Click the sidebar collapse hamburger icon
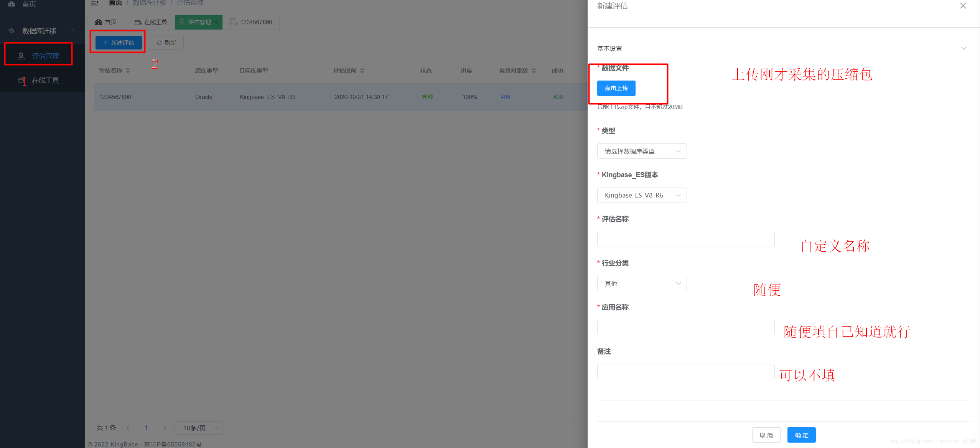 click(94, 3)
